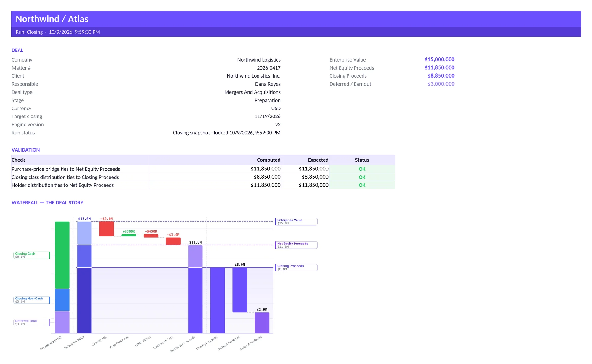
Task: Select the WATERFALL — THE DEAL STORY heading
Action: (47, 203)
